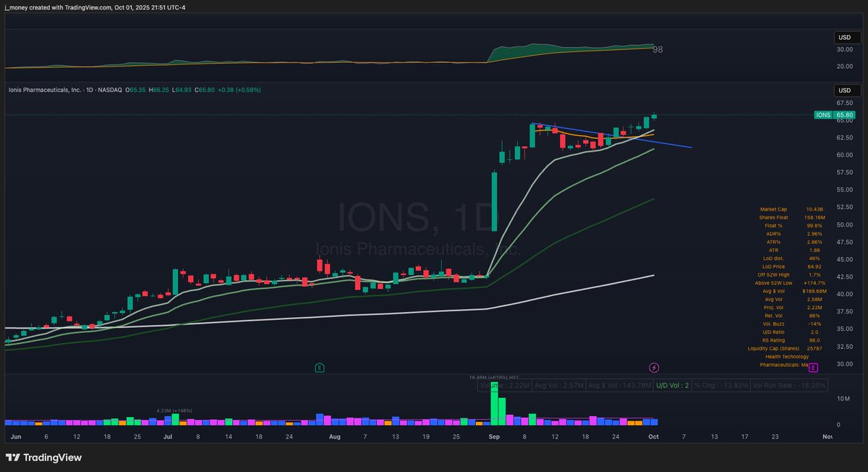Image resolution: width=868 pixels, height=472 pixels.
Task: Click the 98 RS indicator value label
Action: (658, 50)
